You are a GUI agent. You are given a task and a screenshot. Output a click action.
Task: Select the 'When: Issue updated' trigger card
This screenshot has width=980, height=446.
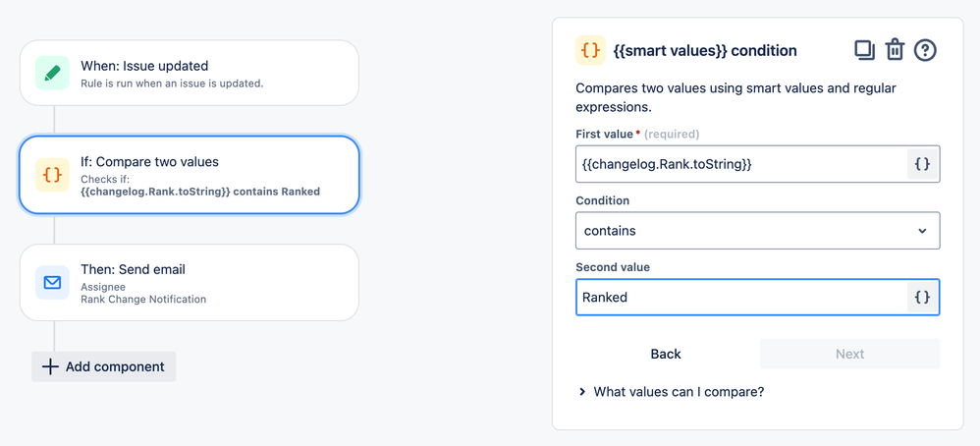coord(189,73)
